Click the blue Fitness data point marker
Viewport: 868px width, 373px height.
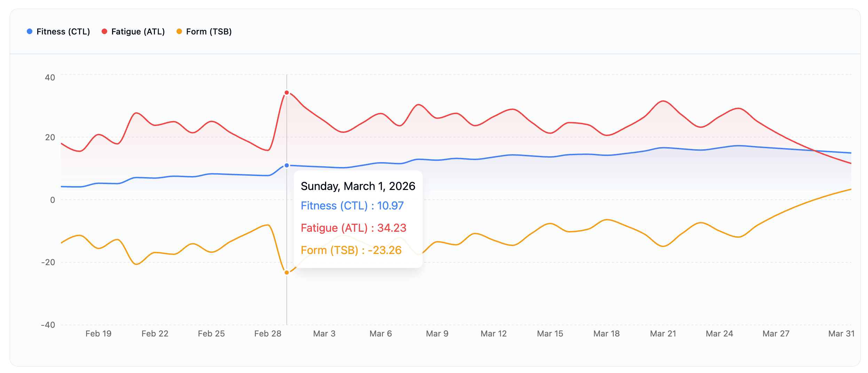pos(287,166)
